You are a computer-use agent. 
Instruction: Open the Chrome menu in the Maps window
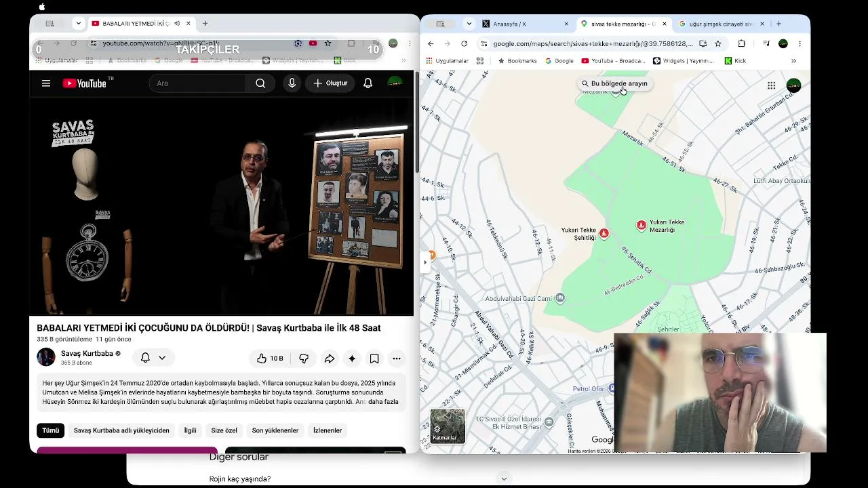tap(800, 43)
